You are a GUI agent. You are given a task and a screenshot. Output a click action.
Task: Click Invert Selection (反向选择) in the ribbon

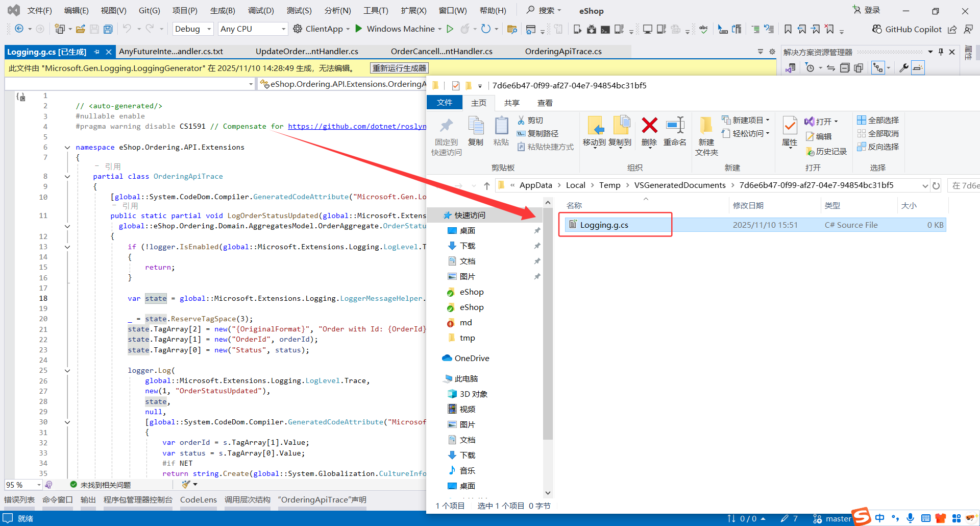[878, 147]
